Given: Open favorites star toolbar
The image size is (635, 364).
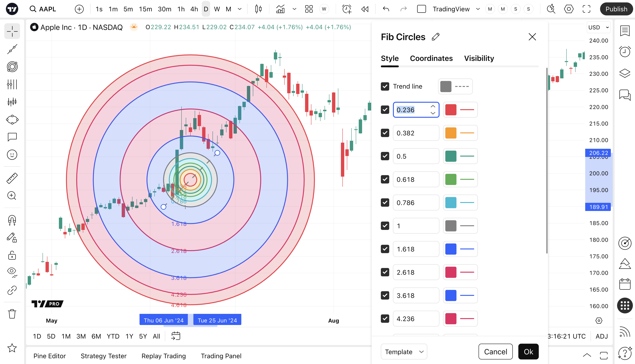Looking at the screenshot, I should point(12,348).
